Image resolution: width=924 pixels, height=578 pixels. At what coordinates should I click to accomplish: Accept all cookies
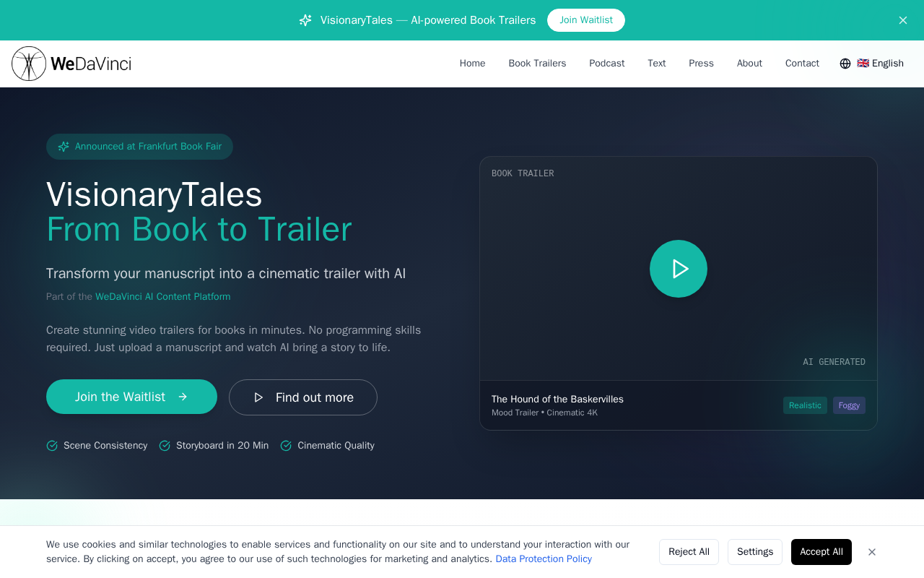(x=821, y=552)
